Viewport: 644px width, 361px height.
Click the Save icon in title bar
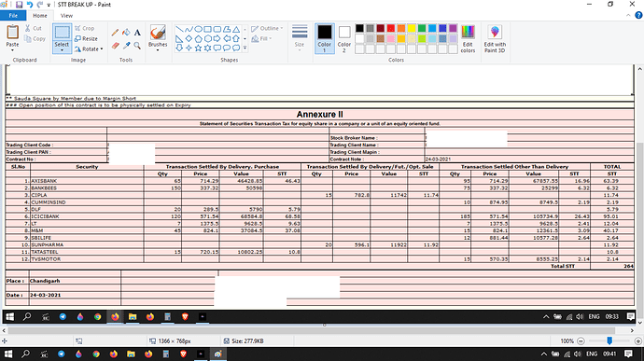(x=19, y=5)
